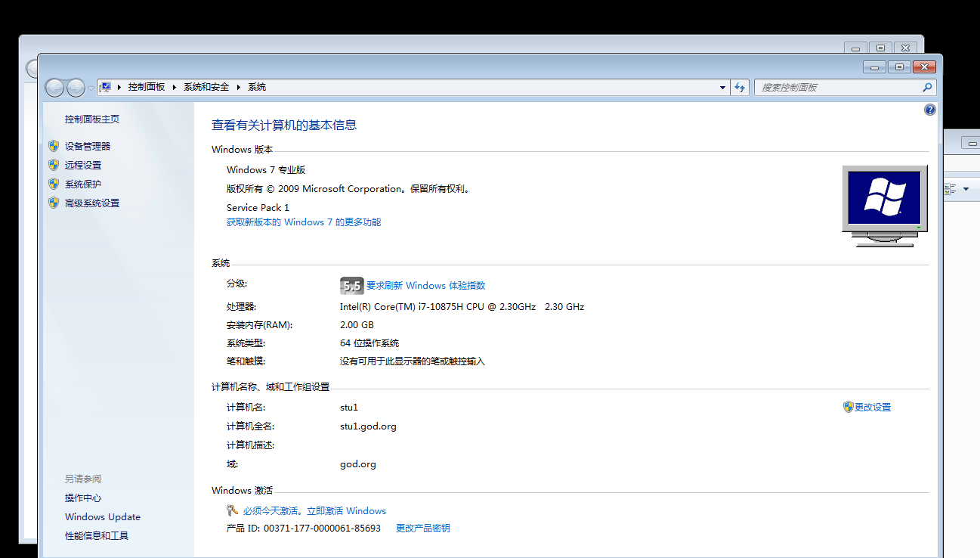This screenshot has width=980, height=558.
Task: Click 获取新版本的 Windows 7 的更多功能 link
Action: pos(304,222)
